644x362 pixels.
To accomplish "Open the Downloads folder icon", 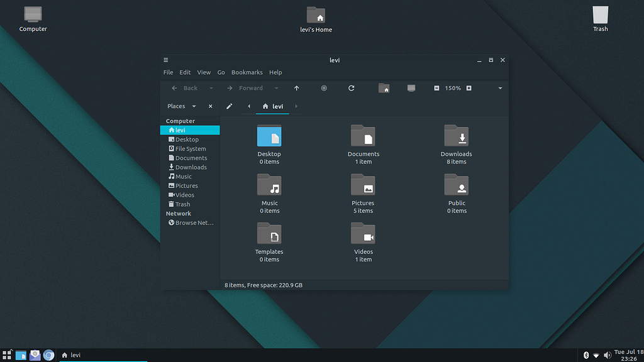I will tap(457, 136).
